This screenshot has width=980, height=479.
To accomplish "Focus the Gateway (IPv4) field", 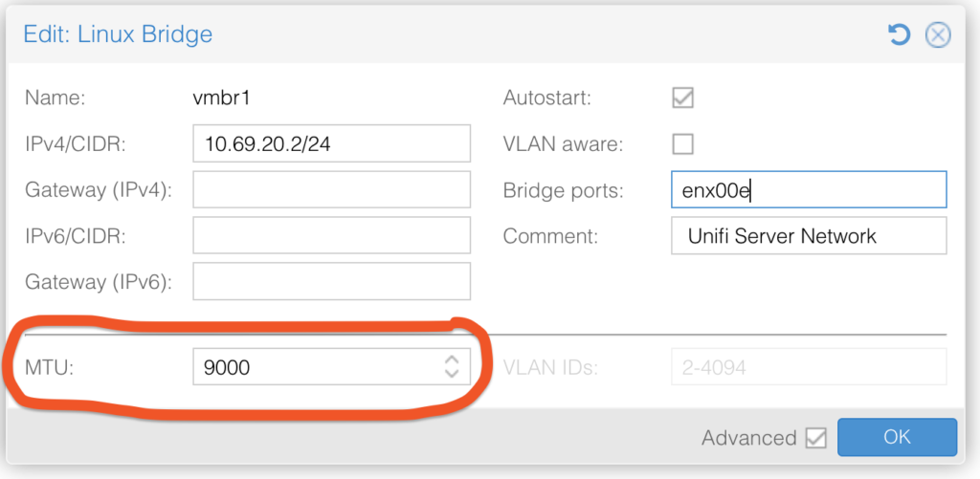I will tap(331, 189).
